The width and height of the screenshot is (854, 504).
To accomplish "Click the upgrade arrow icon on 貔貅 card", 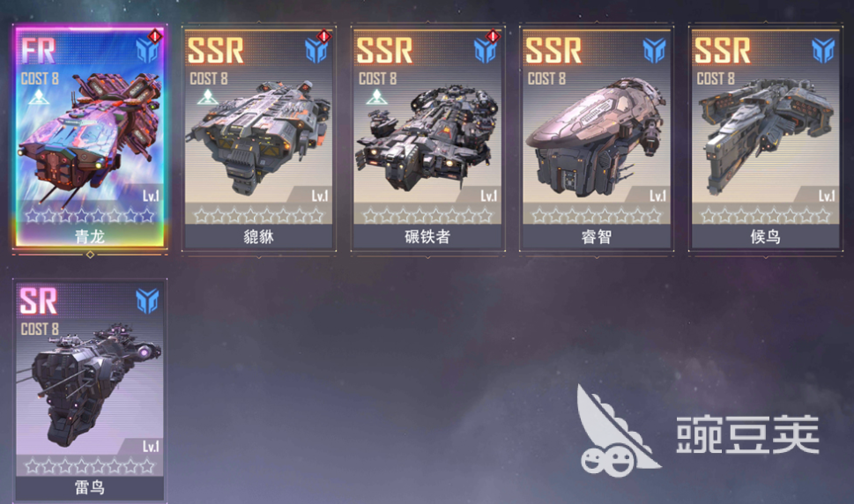I will click(x=207, y=98).
